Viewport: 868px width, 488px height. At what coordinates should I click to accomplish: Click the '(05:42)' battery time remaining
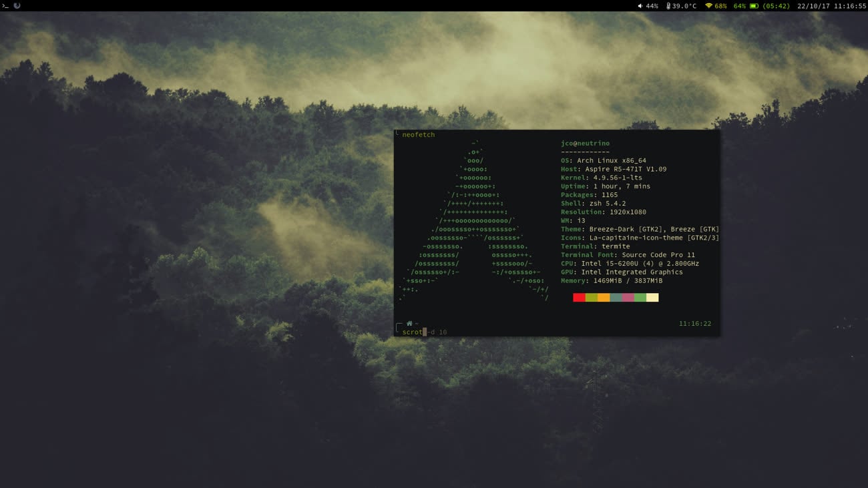[776, 6]
